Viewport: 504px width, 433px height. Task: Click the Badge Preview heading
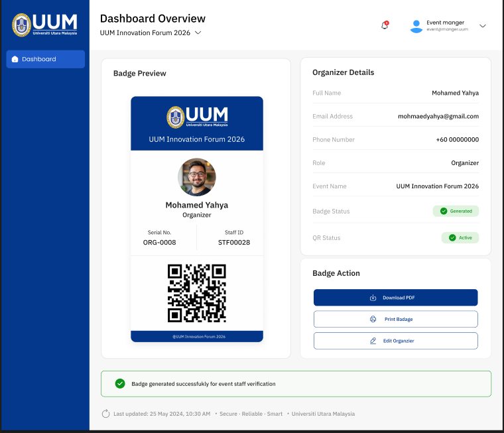(140, 74)
